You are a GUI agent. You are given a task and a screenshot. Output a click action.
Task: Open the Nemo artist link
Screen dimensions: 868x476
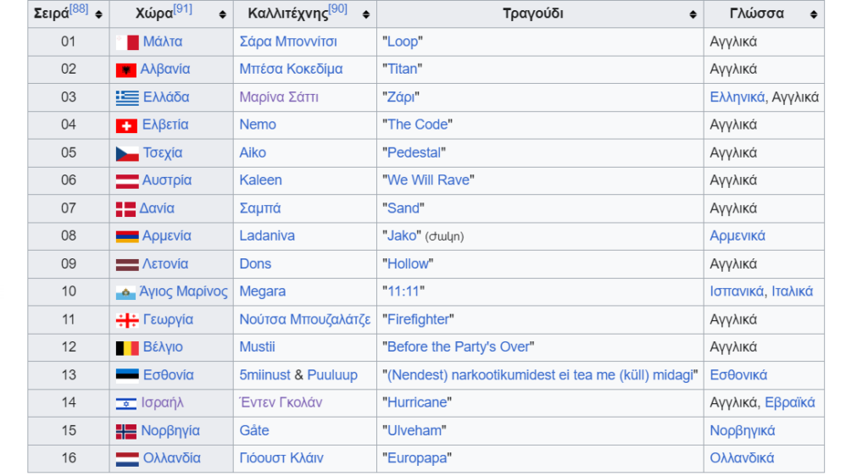[258, 125]
